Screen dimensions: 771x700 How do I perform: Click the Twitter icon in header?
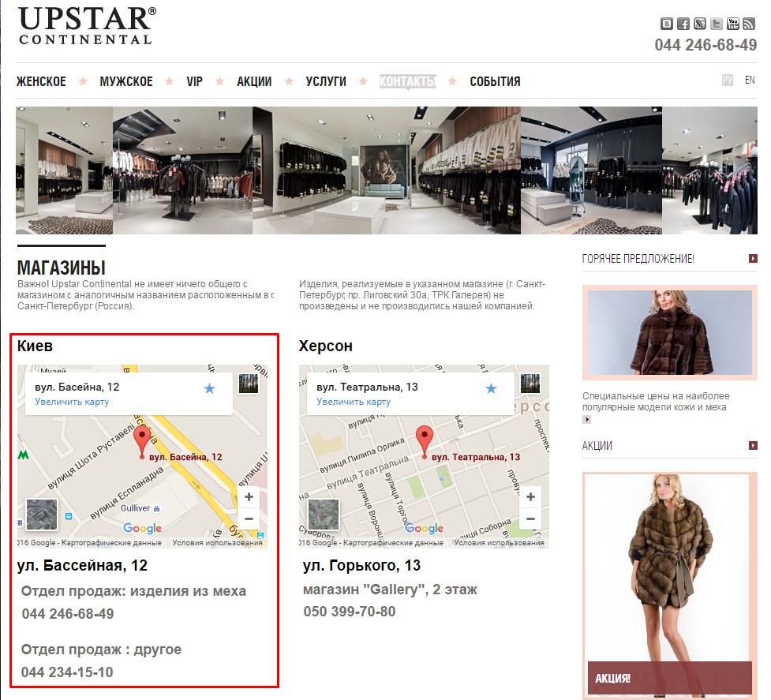(x=717, y=24)
